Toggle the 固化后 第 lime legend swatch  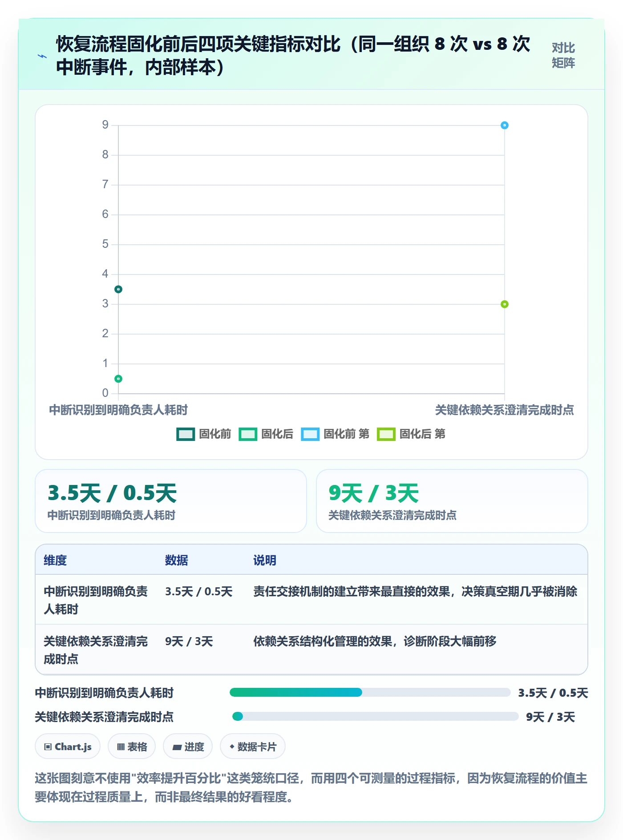click(x=386, y=434)
